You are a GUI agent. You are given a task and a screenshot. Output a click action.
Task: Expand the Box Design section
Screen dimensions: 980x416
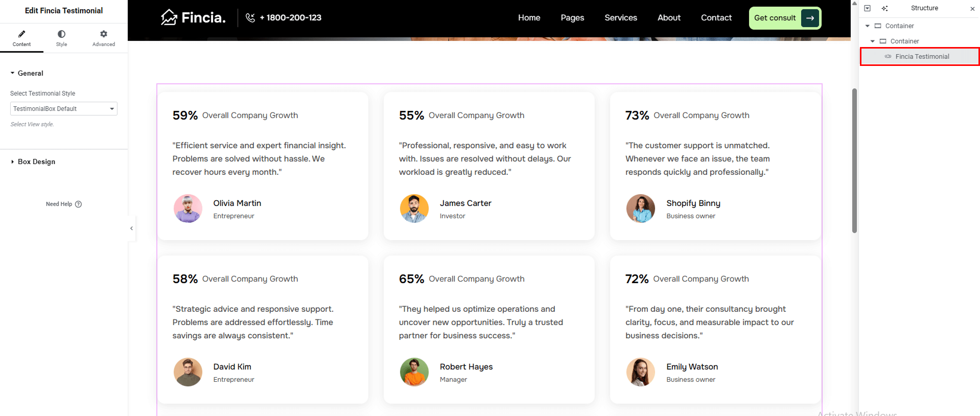coord(36,161)
